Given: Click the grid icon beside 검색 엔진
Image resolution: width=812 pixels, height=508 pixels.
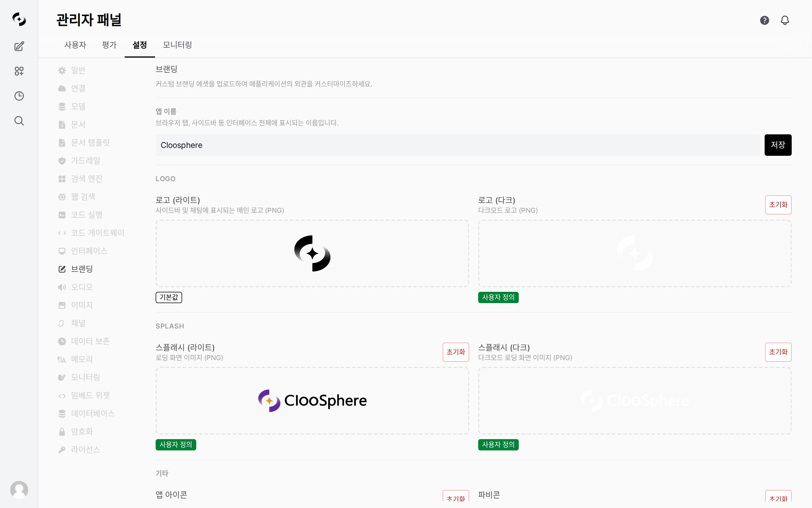Looking at the screenshot, I should coord(62,179).
